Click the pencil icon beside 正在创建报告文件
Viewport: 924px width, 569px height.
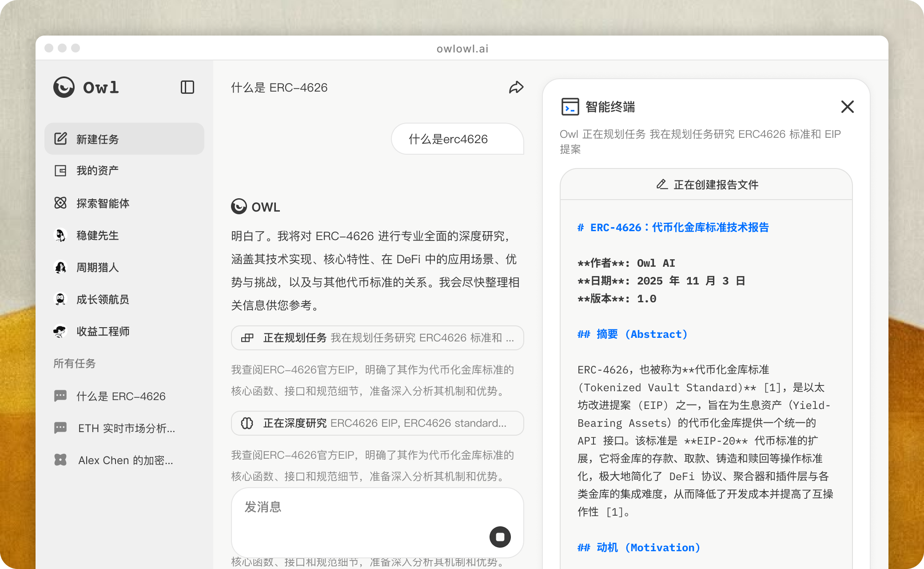[x=662, y=184]
